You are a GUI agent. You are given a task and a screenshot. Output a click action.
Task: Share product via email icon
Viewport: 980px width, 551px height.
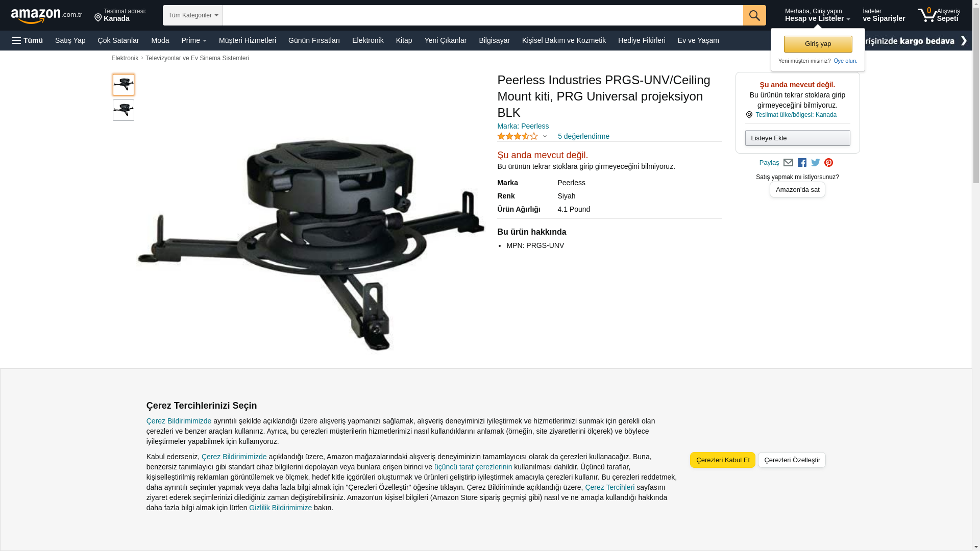(x=788, y=163)
